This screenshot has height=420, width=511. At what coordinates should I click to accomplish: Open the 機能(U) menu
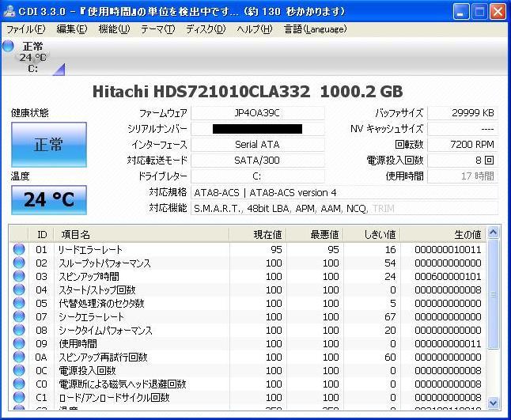pos(114,29)
